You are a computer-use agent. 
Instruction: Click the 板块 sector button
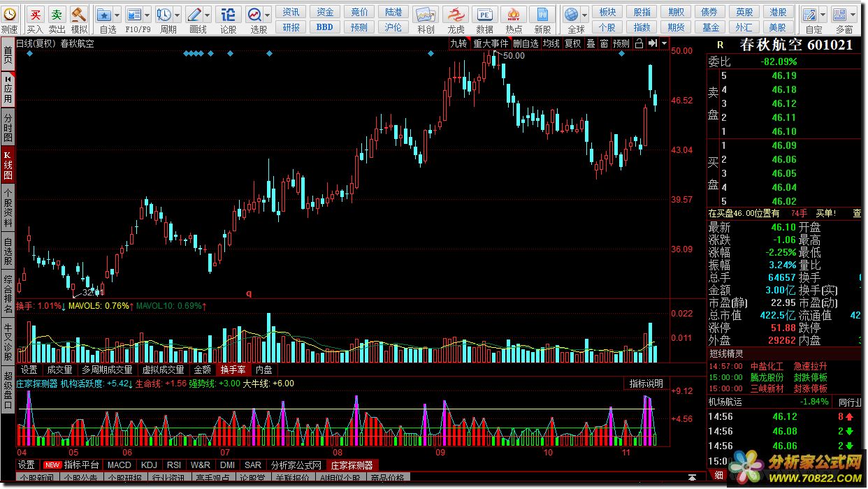pyautogui.click(x=608, y=12)
